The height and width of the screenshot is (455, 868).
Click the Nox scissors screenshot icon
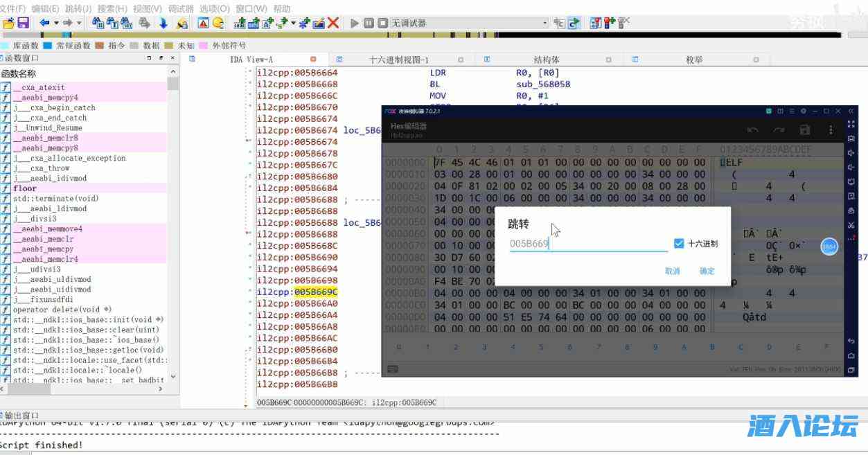click(x=851, y=225)
